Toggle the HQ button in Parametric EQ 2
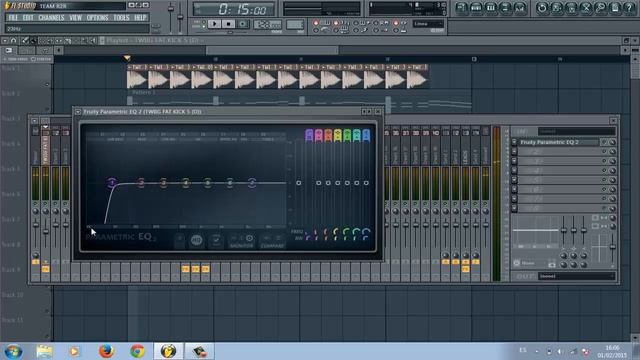This screenshot has height=360, width=640. point(196,240)
